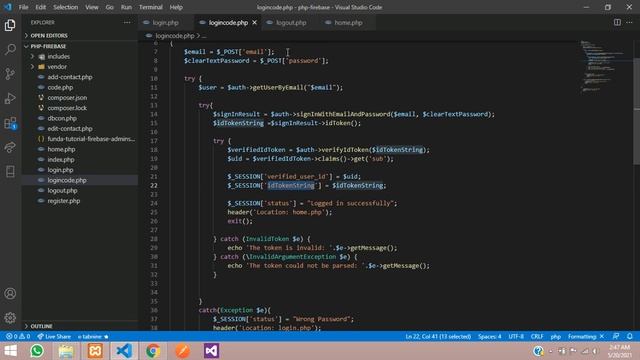This screenshot has height=360, width=640.
Task: Open the Explorer view in activity bar
Action: (x=10, y=25)
